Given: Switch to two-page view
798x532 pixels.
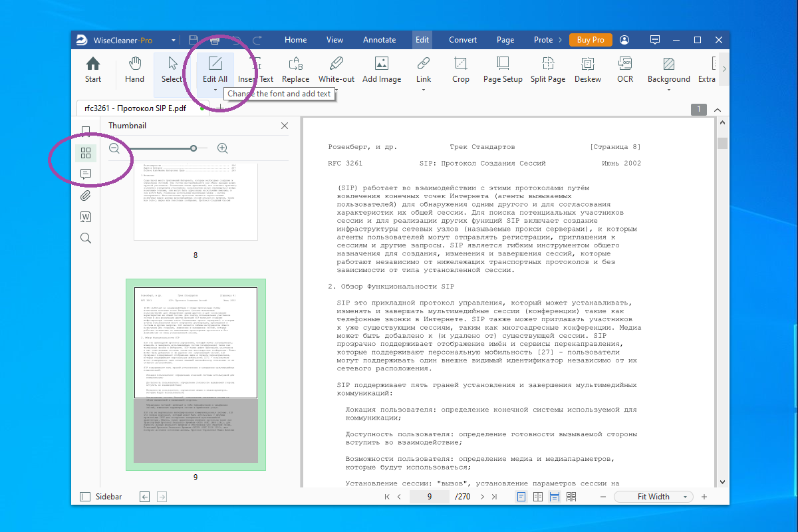Looking at the screenshot, I should click(x=538, y=497).
